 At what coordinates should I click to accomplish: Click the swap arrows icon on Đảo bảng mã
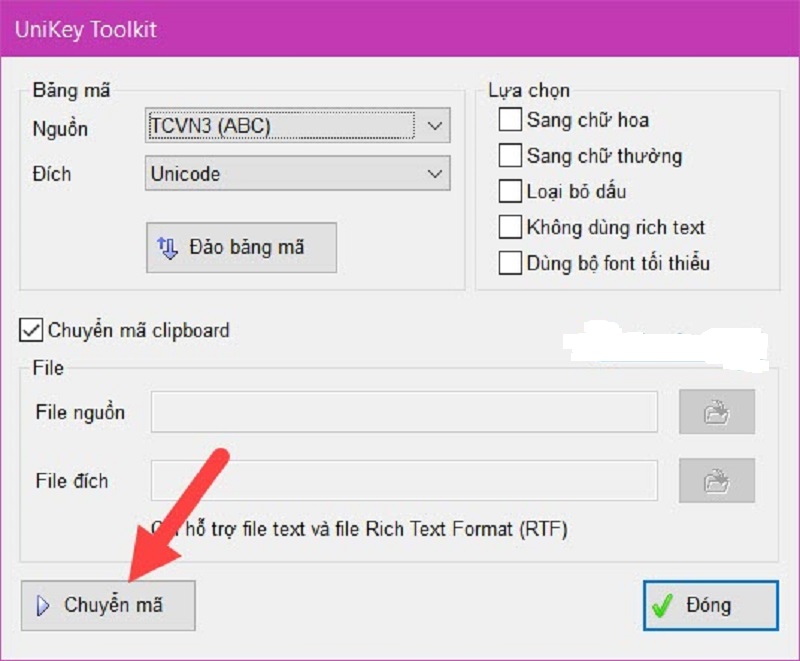(167, 248)
